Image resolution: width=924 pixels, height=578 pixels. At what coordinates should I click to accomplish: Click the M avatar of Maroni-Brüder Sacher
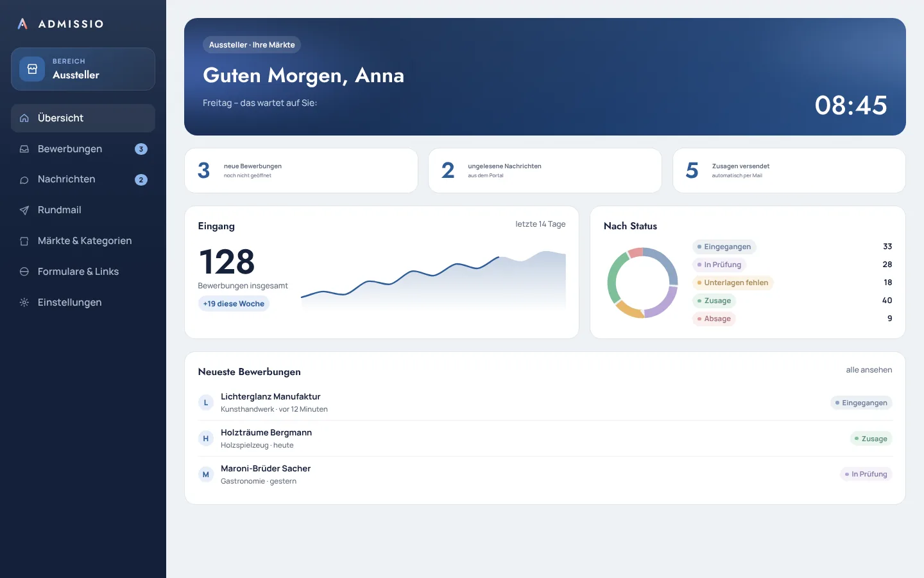click(206, 475)
